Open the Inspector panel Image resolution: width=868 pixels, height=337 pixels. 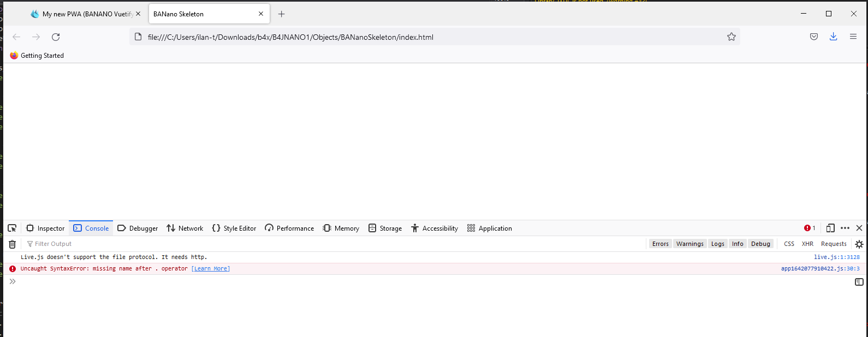(45, 228)
